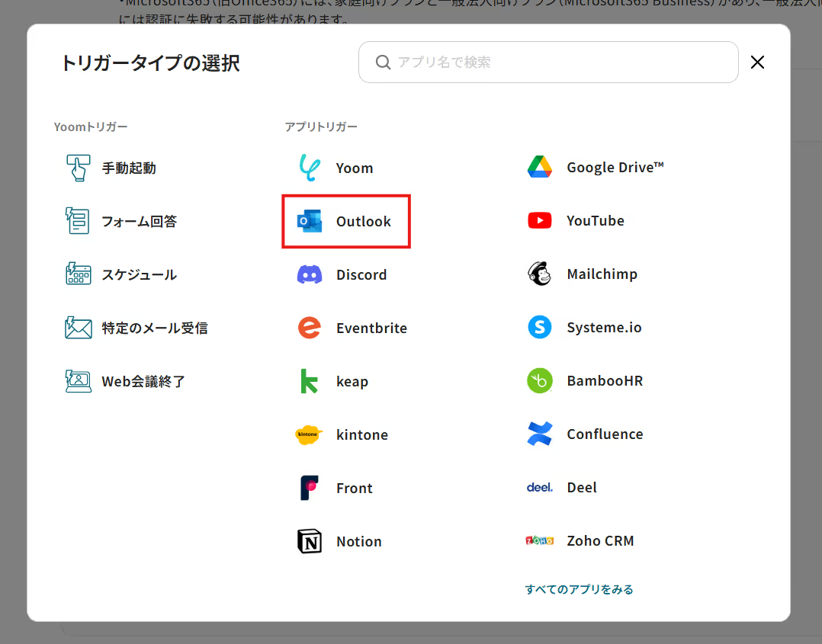Close the trigger type selection dialog

pos(757,62)
